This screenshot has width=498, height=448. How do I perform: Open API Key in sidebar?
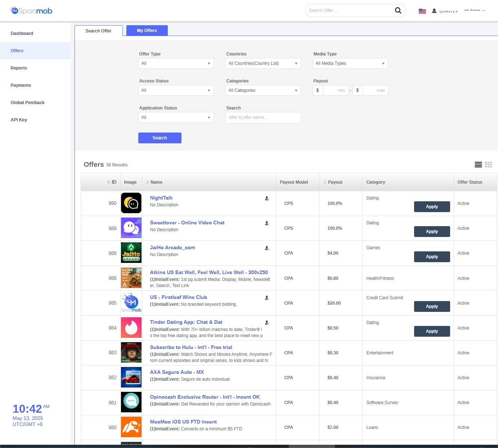36,120
